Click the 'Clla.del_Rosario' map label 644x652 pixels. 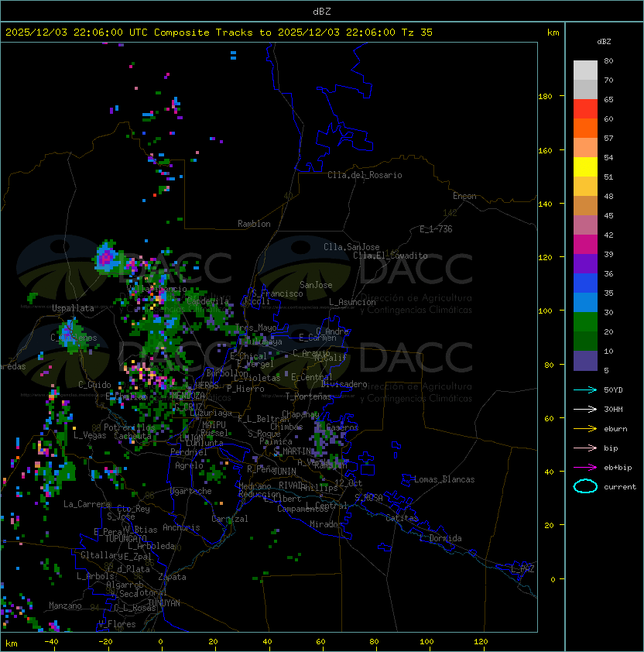[365, 175]
